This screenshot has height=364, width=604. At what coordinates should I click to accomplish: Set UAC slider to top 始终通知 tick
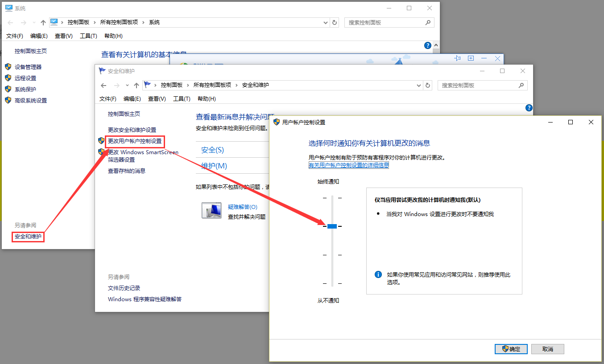pos(332,197)
